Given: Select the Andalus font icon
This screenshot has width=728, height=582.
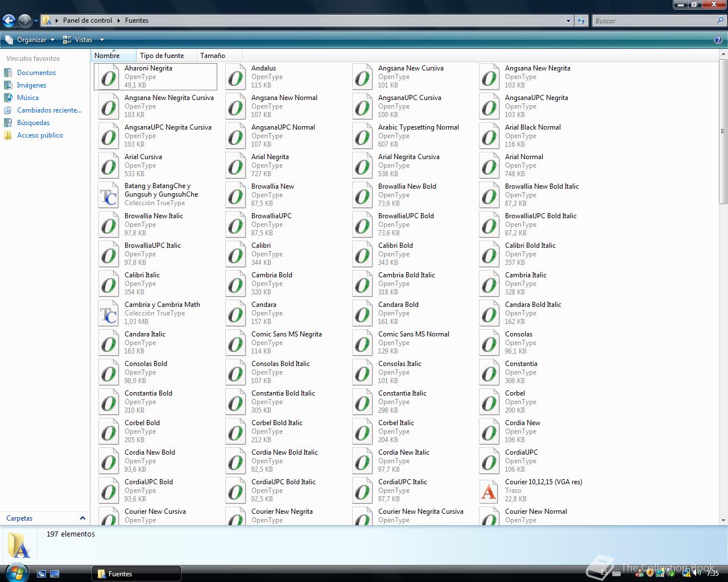Looking at the screenshot, I should (x=235, y=77).
